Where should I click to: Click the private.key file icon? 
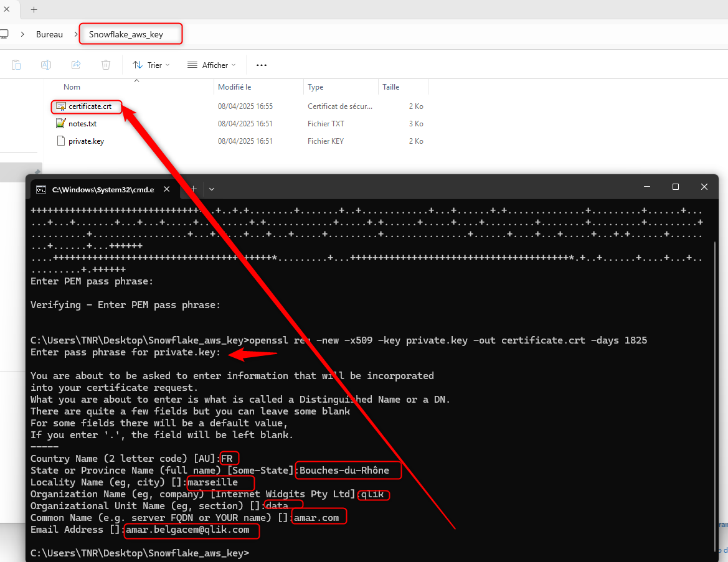[60, 141]
